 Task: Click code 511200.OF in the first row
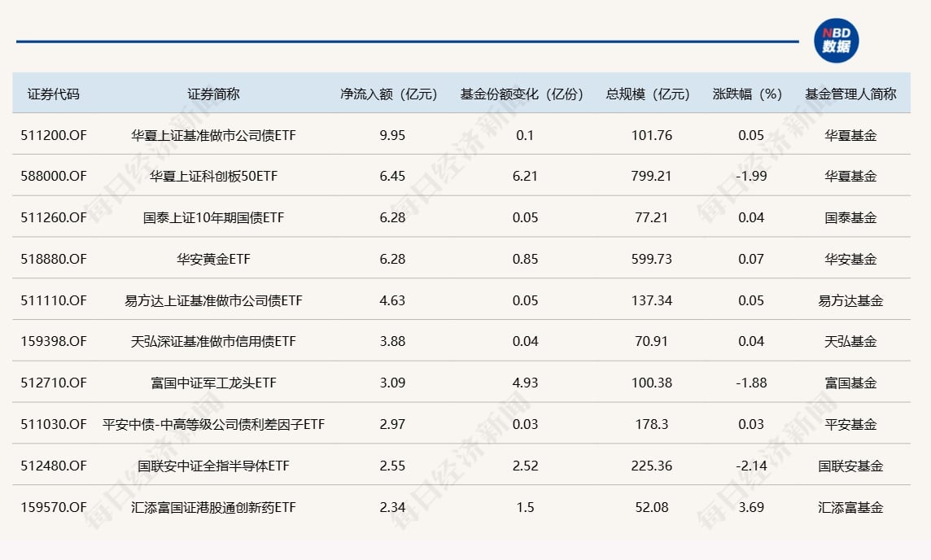pyautogui.click(x=55, y=134)
